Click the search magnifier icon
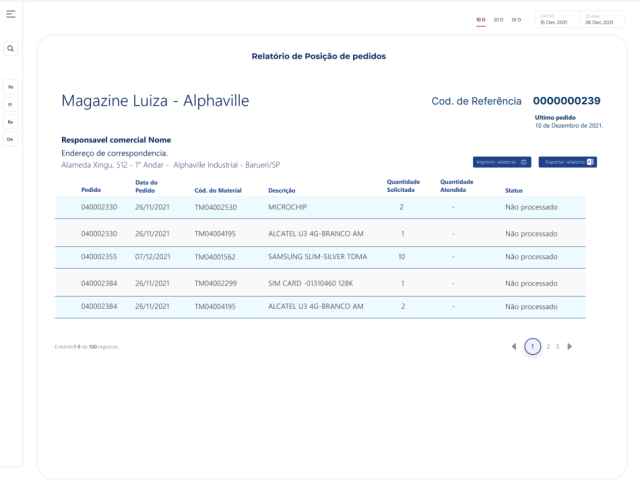 (x=11, y=49)
